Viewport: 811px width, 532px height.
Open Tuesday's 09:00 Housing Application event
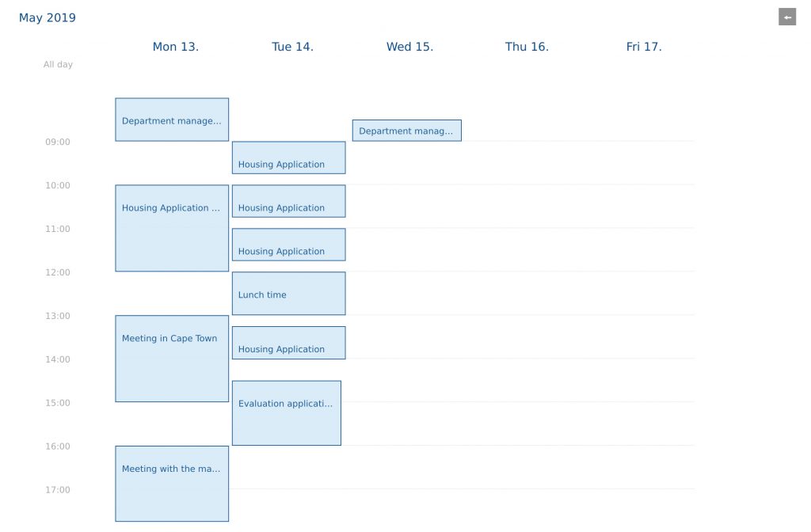(x=288, y=158)
